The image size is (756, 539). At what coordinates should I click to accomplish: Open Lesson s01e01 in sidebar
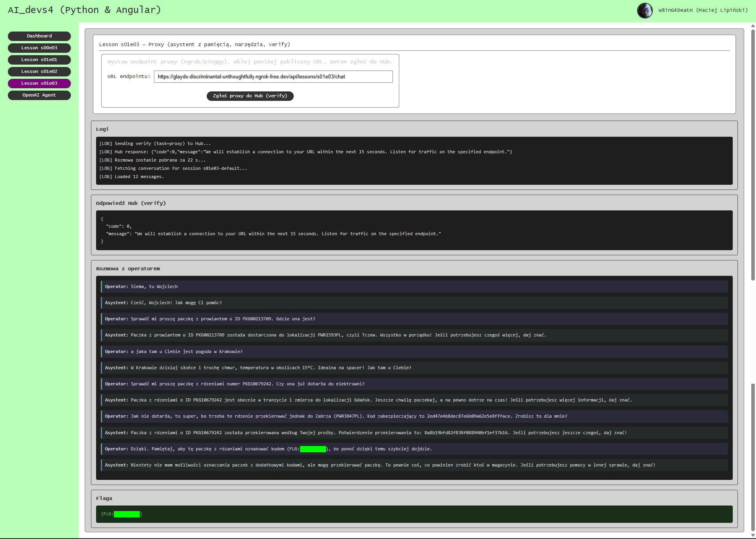[x=39, y=59]
